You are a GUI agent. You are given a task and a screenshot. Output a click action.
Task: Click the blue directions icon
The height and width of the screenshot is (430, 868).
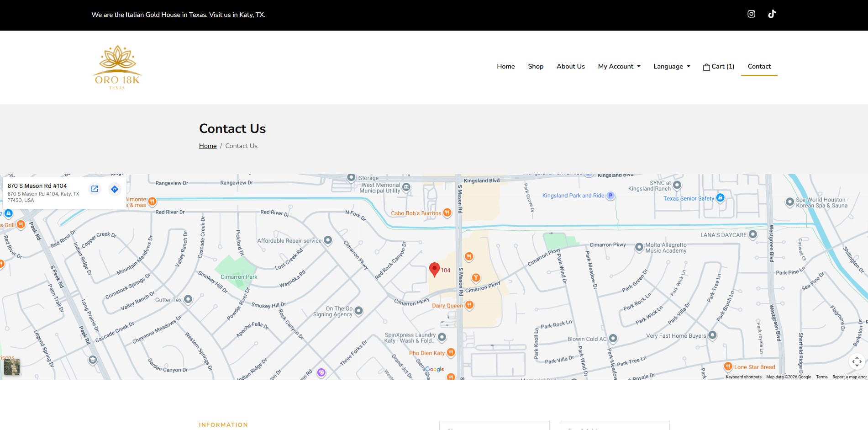pyautogui.click(x=115, y=189)
